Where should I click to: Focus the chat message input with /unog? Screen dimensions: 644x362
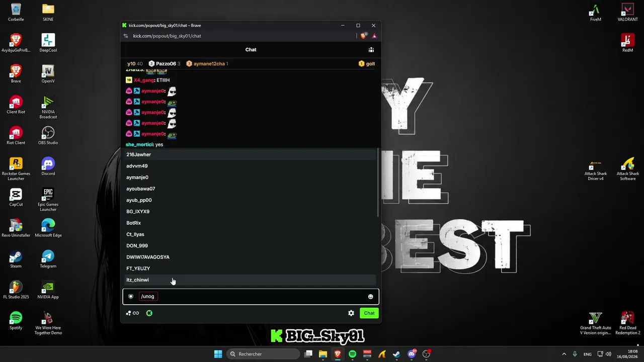(251, 297)
